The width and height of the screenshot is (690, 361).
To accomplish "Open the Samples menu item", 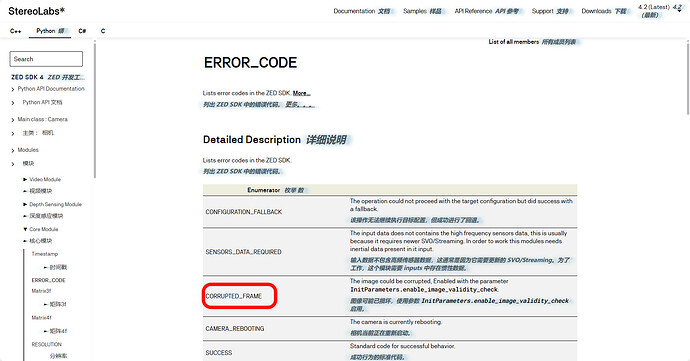I will (415, 11).
